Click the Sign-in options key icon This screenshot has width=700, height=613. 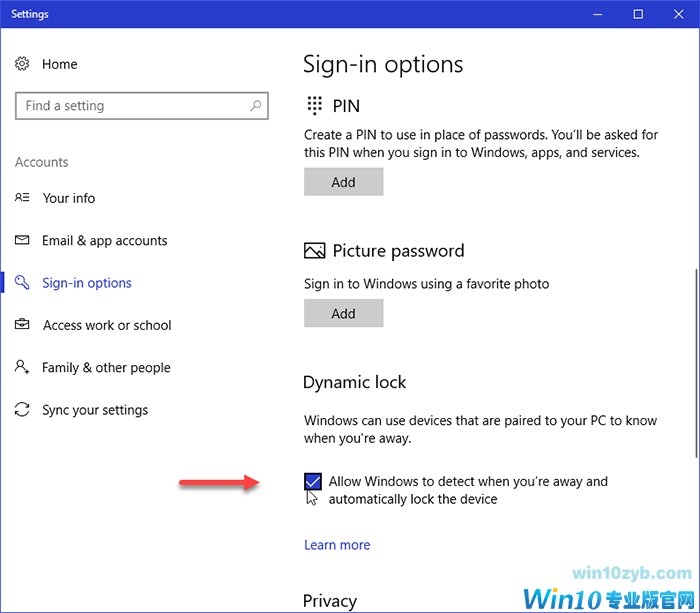(x=22, y=283)
